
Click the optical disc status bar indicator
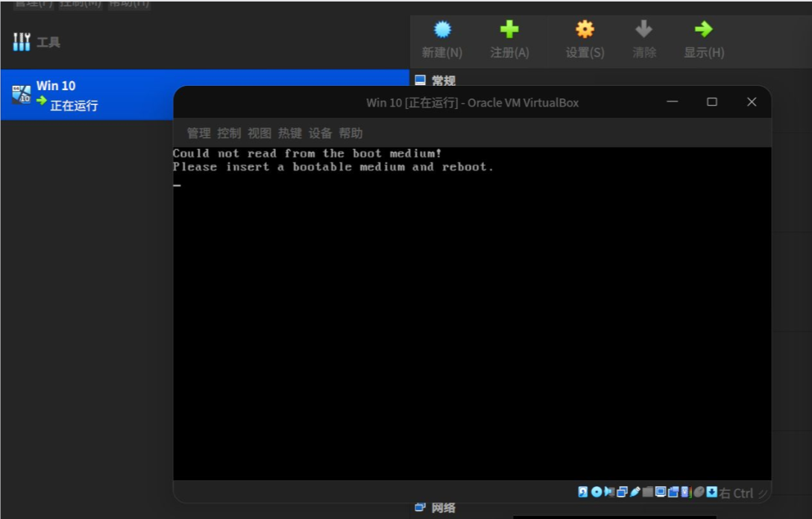coord(596,491)
